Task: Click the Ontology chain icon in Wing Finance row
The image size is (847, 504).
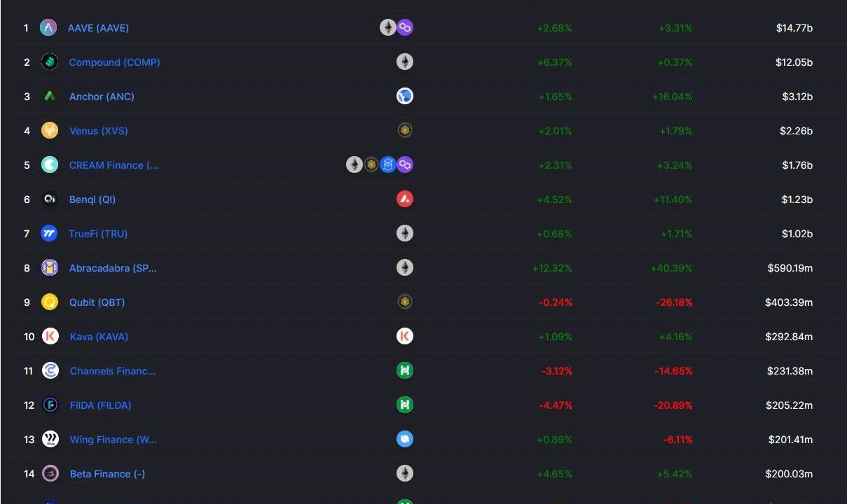Action: (x=405, y=440)
